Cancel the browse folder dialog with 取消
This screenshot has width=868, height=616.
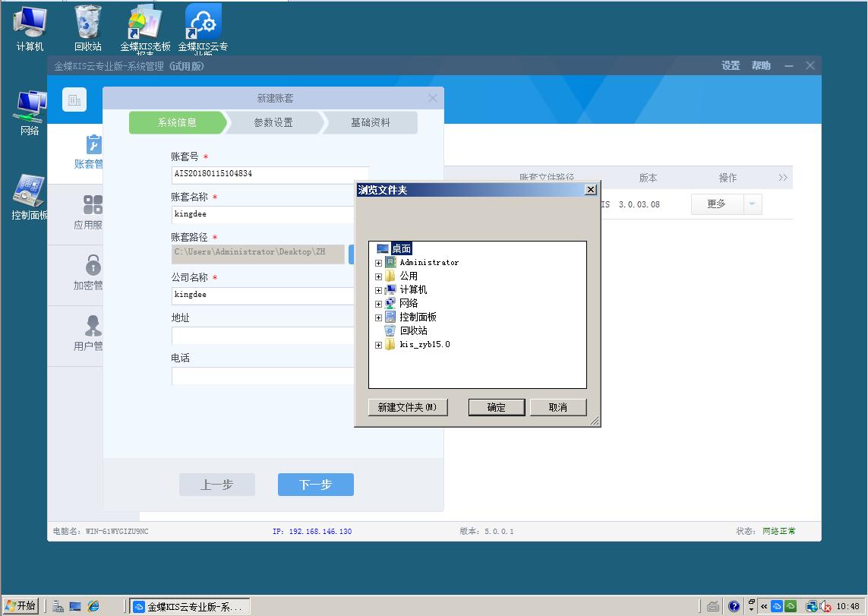tap(558, 407)
